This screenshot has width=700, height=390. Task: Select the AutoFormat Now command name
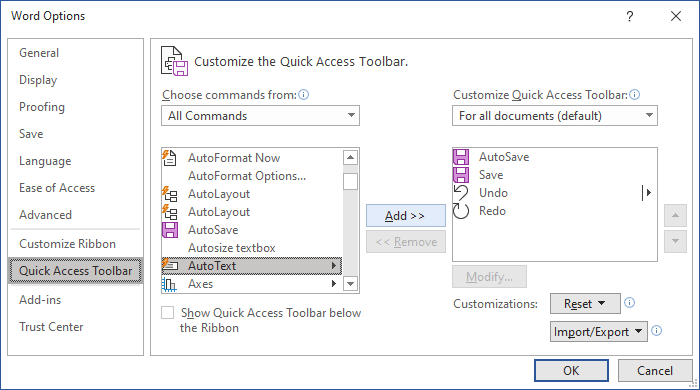coord(234,158)
